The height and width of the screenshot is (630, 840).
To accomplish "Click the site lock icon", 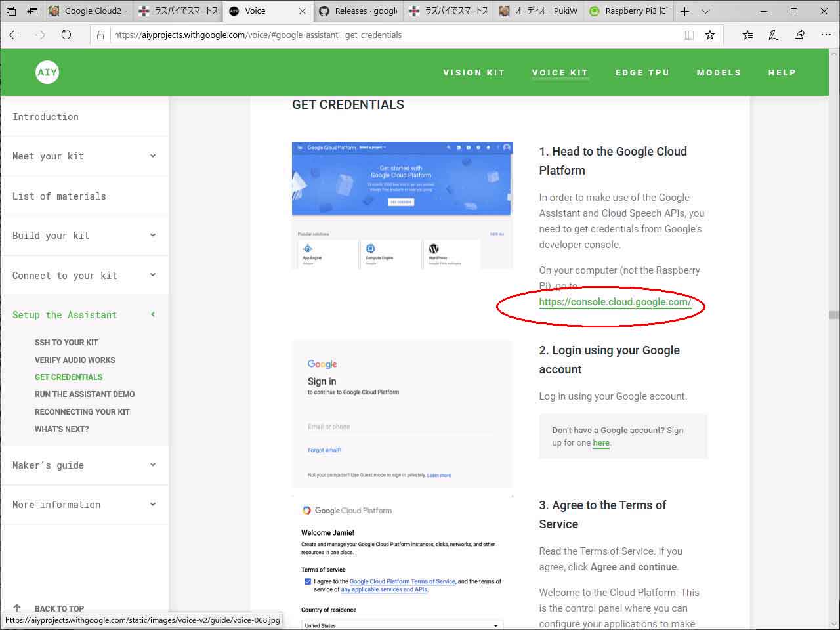I will pyautogui.click(x=100, y=35).
